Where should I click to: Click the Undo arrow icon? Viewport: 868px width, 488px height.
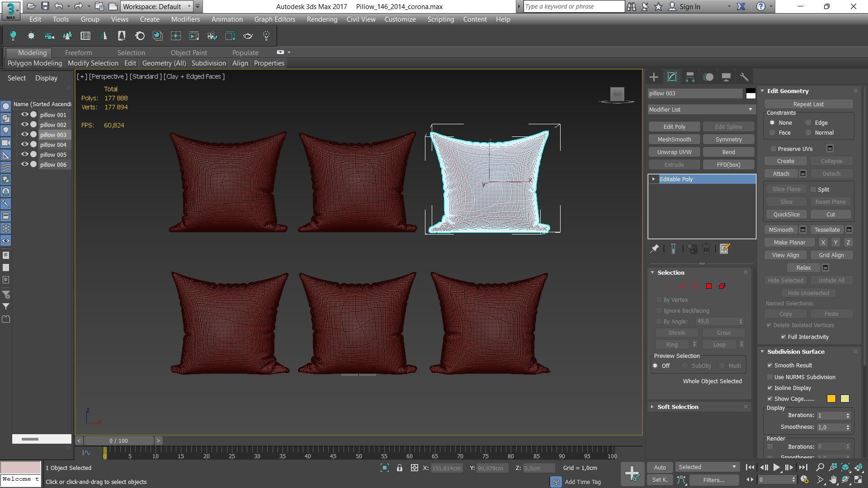click(58, 6)
